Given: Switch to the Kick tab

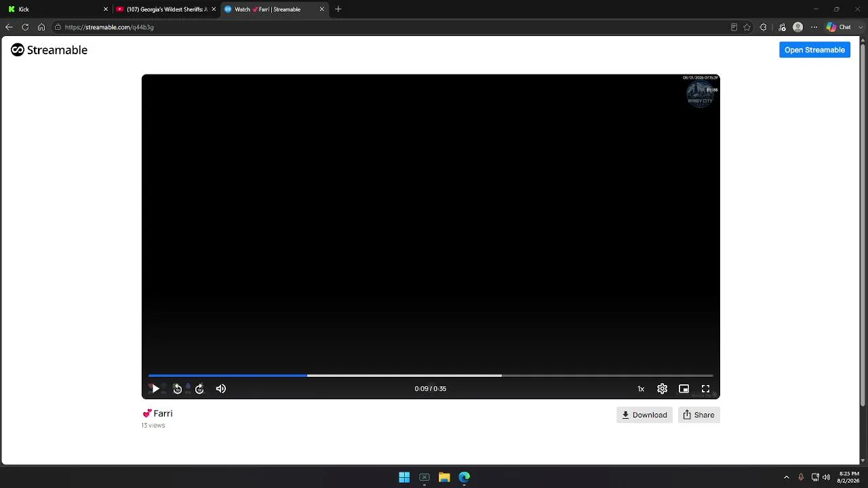Looking at the screenshot, I should [57, 9].
